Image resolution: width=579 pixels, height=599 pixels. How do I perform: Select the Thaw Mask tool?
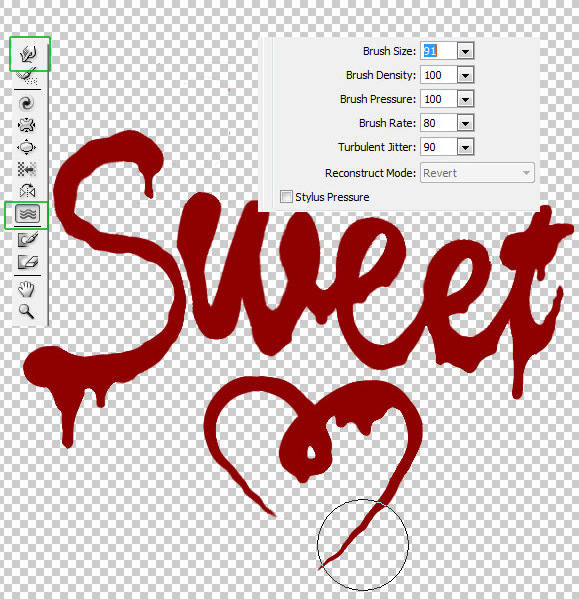[x=28, y=262]
